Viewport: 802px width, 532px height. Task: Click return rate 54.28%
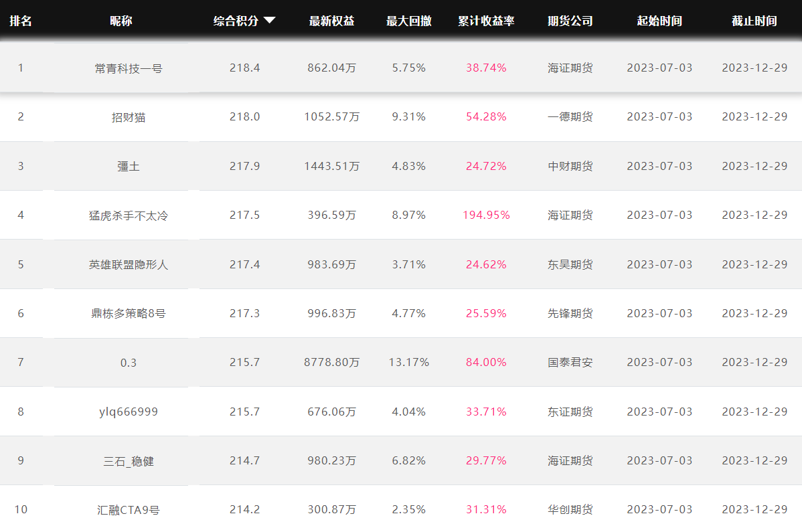click(x=486, y=117)
